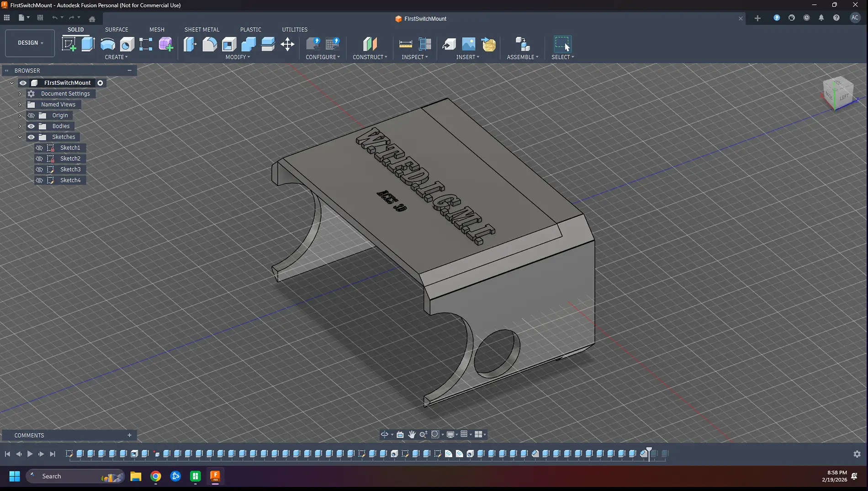Show Sketch1 using its eye icon
The width and height of the screenshot is (868, 491).
pos(39,148)
